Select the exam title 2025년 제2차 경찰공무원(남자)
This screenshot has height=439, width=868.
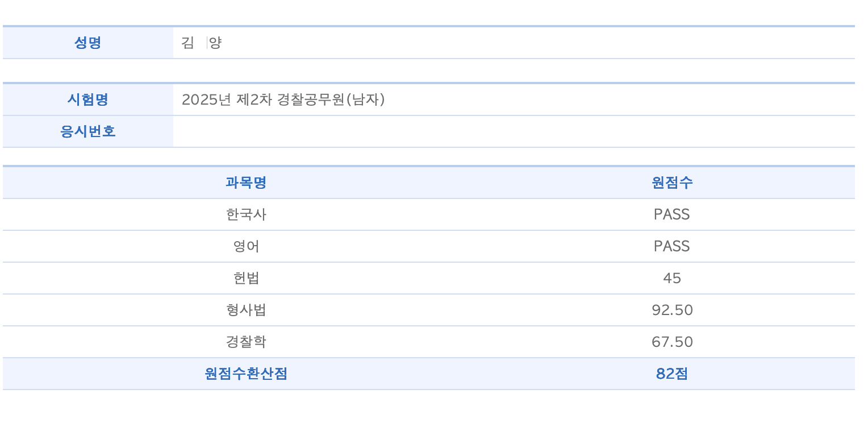(283, 100)
